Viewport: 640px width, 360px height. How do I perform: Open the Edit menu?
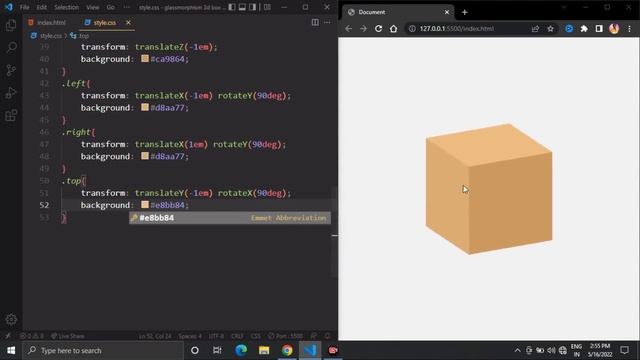(x=41, y=7)
